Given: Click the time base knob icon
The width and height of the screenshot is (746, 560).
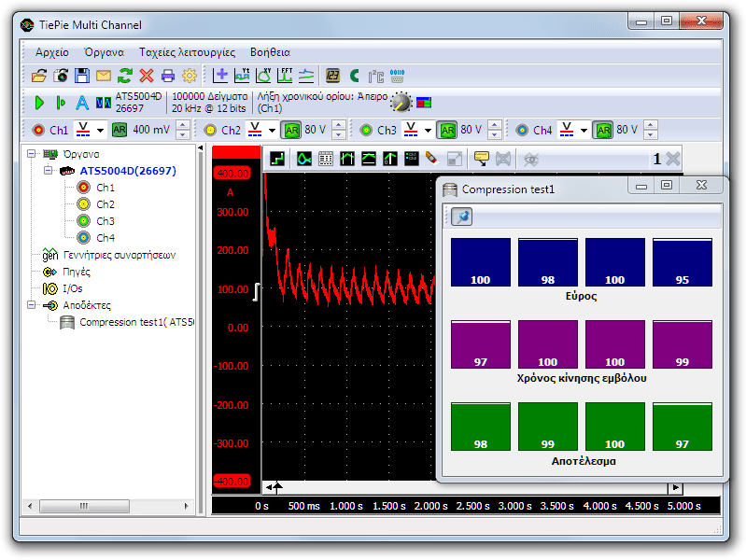Looking at the screenshot, I should click(401, 103).
